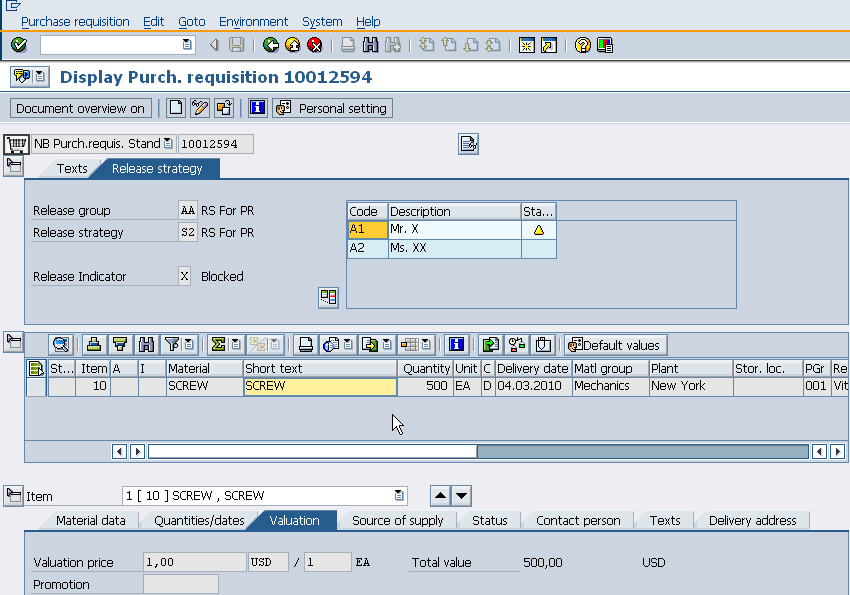Click the yellow Help question mark icon
Image resolution: width=850 pixels, height=595 pixels.
click(583, 45)
